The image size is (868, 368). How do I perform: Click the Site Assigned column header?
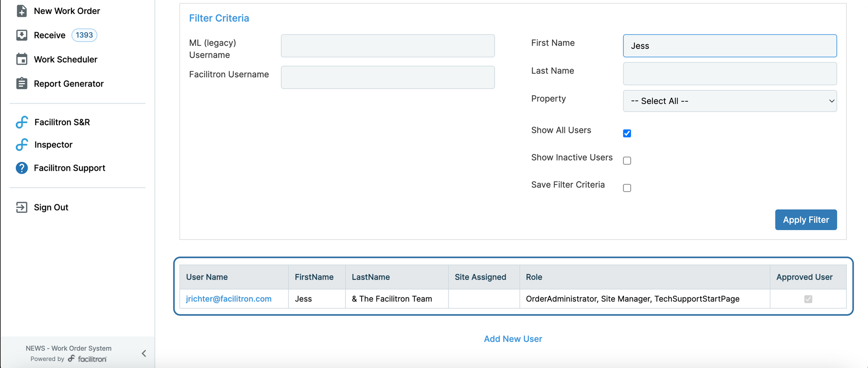pyautogui.click(x=484, y=277)
